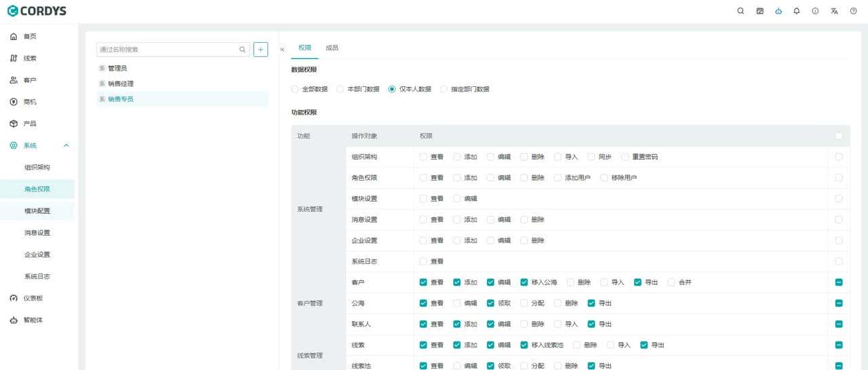The image size is (868, 370).
Task: Click the 商机 opportunity icon in sidebar
Action: pyautogui.click(x=14, y=102)
